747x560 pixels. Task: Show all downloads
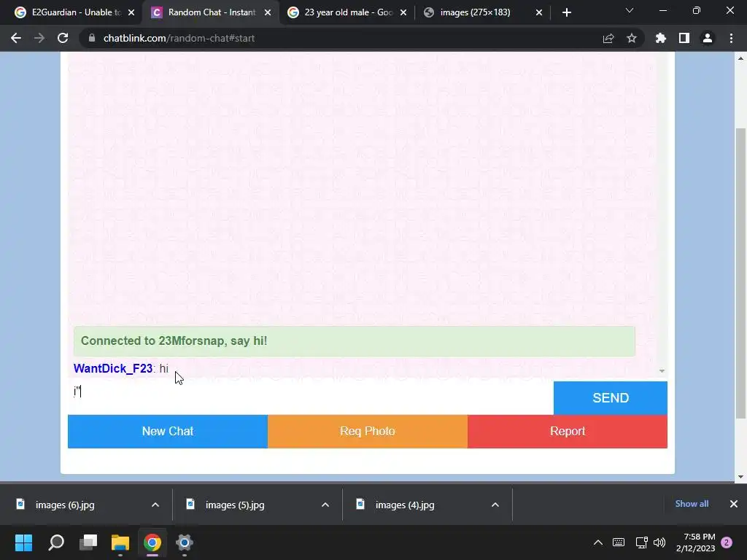692,504
